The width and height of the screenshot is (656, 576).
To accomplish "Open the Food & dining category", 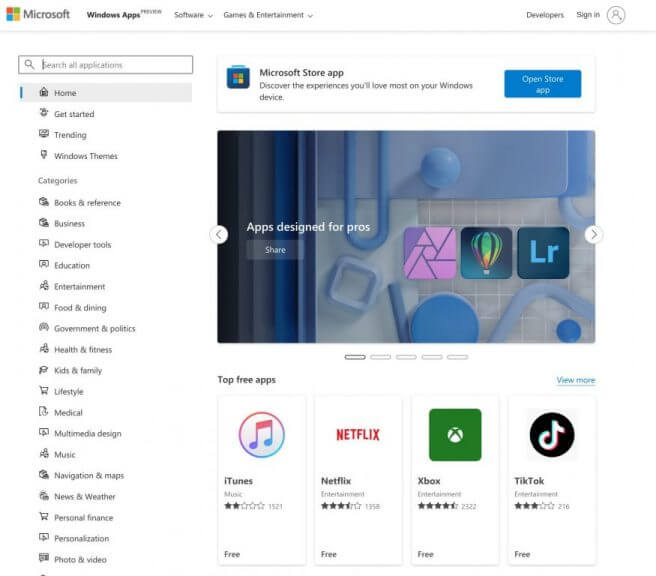I will (x=80, y=308).
